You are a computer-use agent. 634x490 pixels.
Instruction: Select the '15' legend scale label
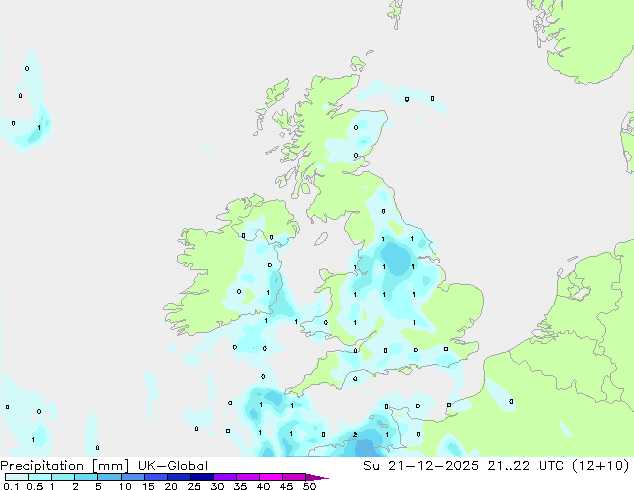click(148, 486)
